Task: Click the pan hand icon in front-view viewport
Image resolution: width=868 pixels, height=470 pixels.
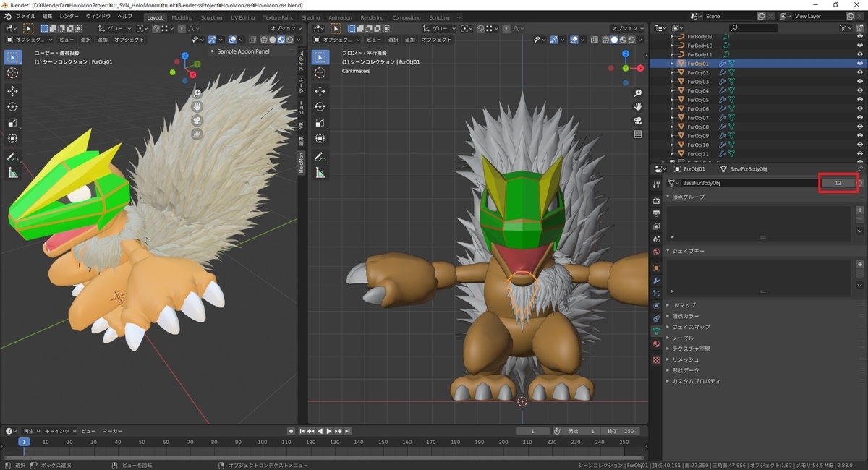Action: tap(638, 107)
